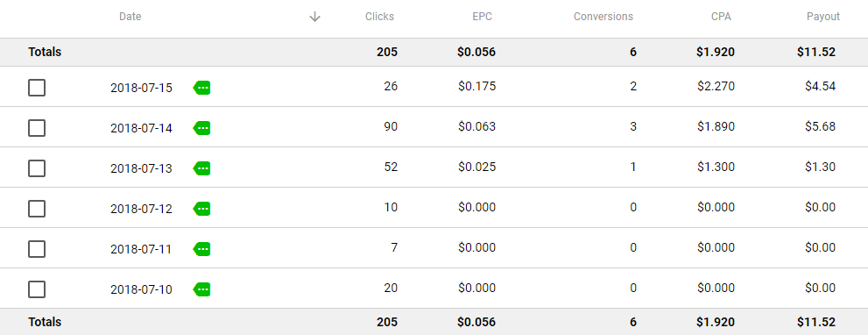Toggle the checkbox for the 2018-07-10 row
868x335 pixels.
[x=37, y=289]
